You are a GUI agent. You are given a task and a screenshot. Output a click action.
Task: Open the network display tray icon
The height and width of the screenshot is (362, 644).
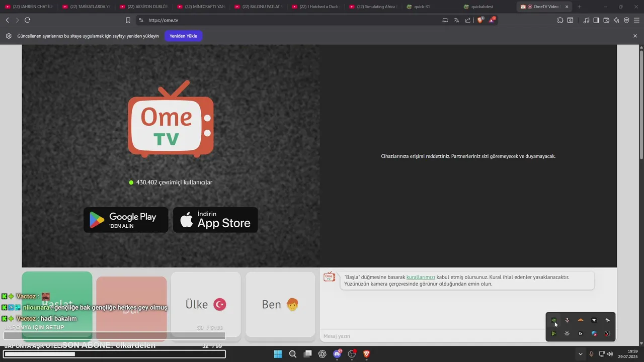point(602,354)
